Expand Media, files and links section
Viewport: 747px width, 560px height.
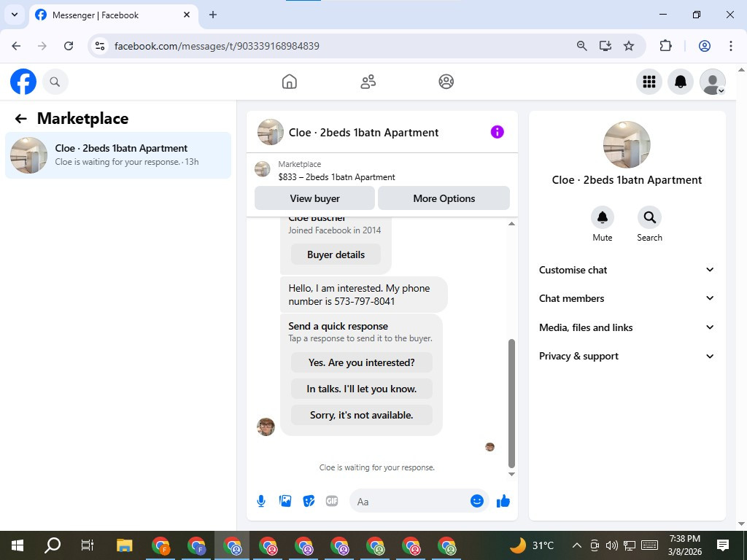626,327
